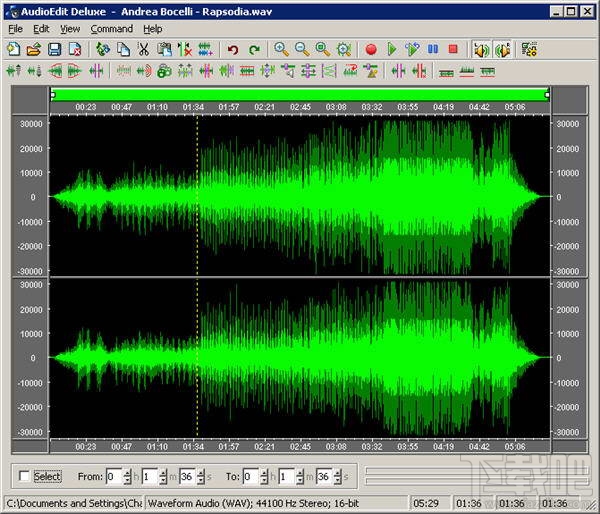The height and width of the screenshot is (514, 600).
Task: Save the audio with the floppy disk icon
Action: pyautogui.click(x=53, y=49)
